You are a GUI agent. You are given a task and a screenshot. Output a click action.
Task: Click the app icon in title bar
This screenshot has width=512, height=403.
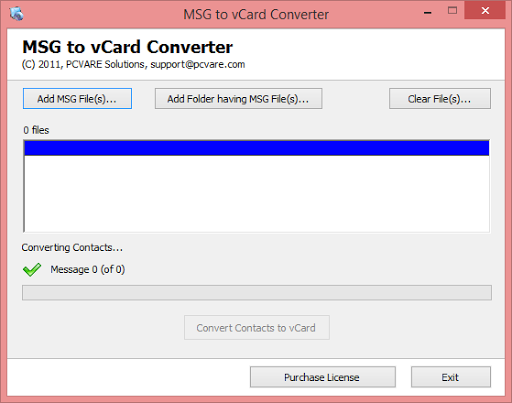pyautogui.click(x=16, y=13)
